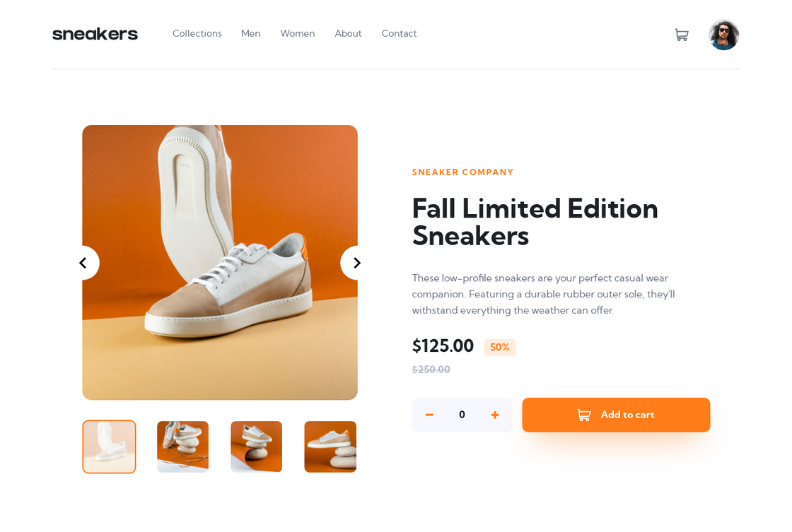The width and height of the screenshot is (792, 532).
Task: Visit the Contact page
Action: click(399, 33)
